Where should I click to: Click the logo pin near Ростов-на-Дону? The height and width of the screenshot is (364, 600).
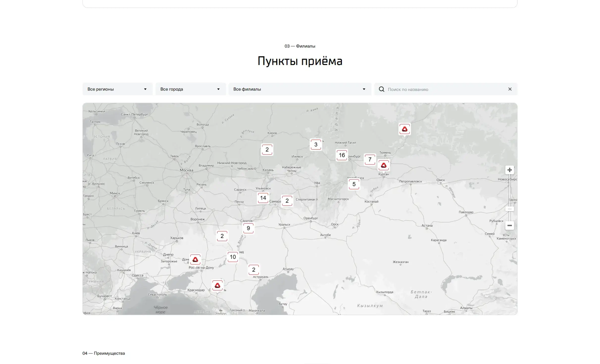pyautogui.click(x=195, y=260)
